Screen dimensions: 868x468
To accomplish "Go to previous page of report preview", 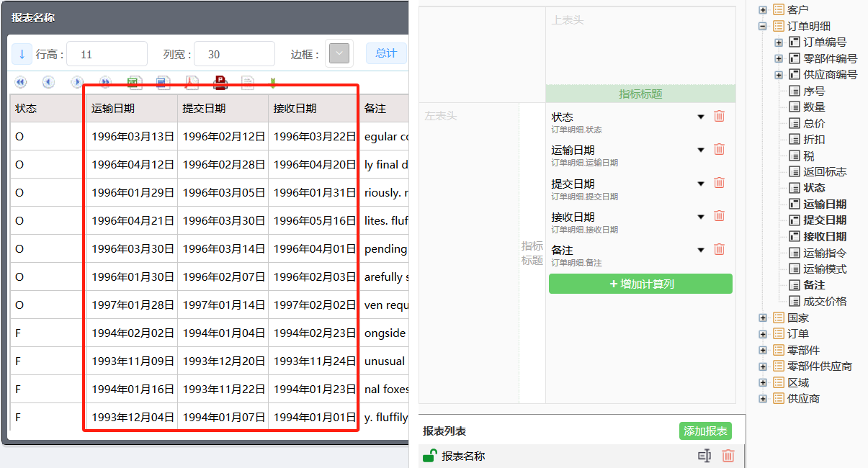I will click(x=48, y=83).
